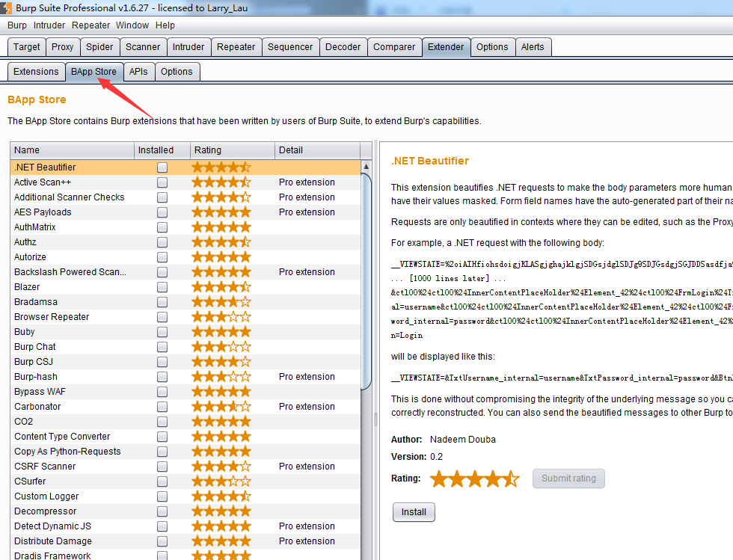This screenshot has width=733, height=560.
Task: Open the Repeater menu
Action: tap(91, 25)
